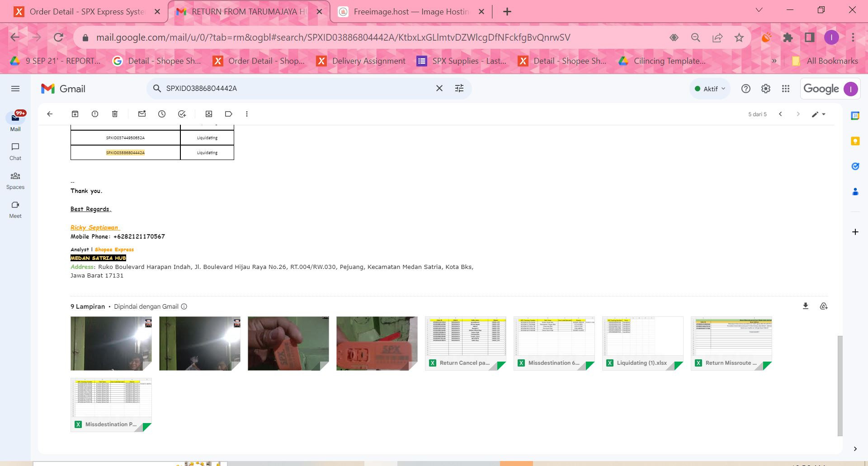Click SPXID037449506652A table cell

coord(125,138)
